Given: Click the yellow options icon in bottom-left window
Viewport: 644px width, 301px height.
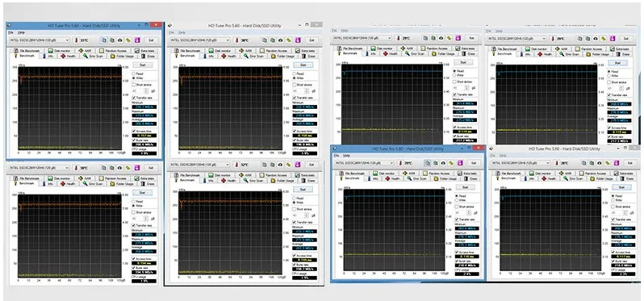Looking at the screenshot, I should click(x=128, y=168).
